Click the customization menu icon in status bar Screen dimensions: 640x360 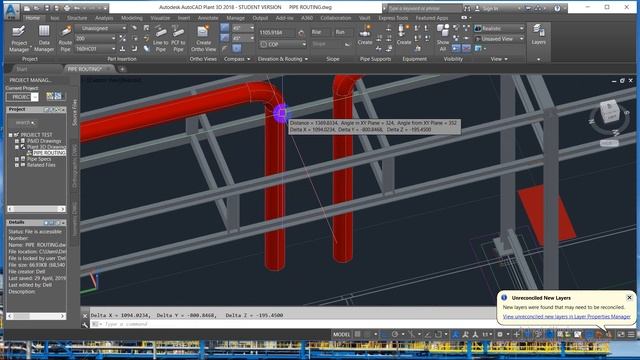point(631,334)
